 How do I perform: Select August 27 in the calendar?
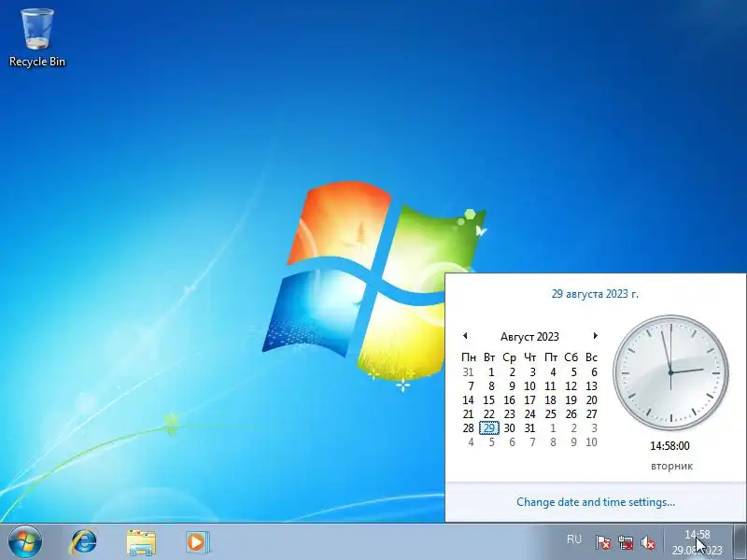(591, 414)
